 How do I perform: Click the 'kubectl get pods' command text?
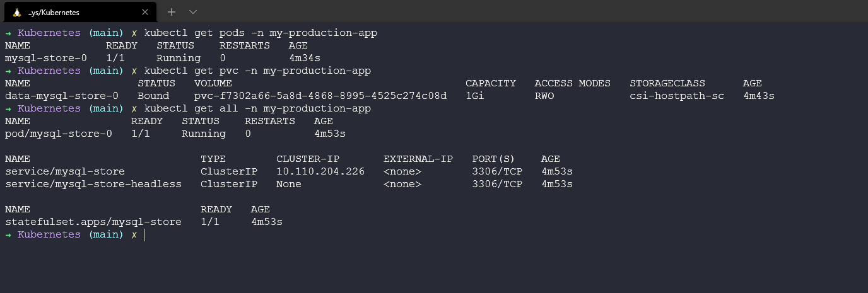click(260, 33)
